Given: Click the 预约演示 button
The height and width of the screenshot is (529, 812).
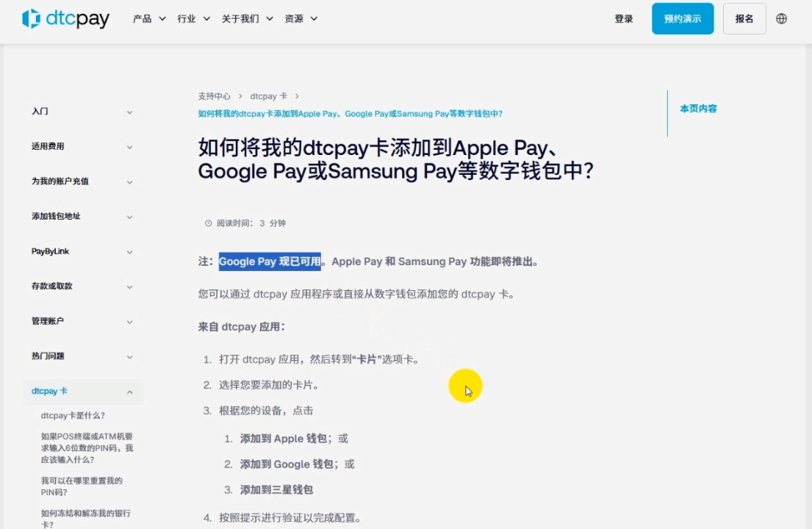Looking at the screenshot, I should [683, 18].
